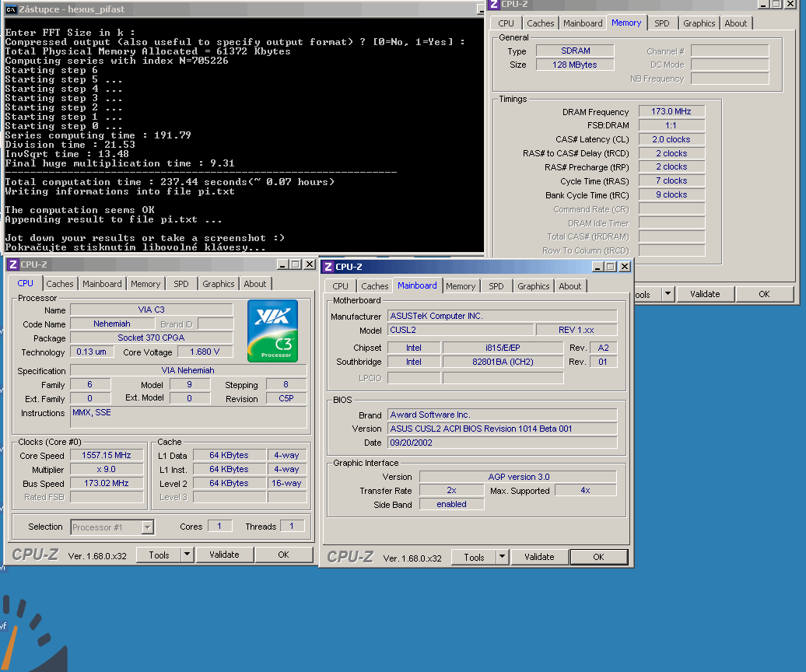Switch to Memory tab in the CPU window

click(145, 284)
